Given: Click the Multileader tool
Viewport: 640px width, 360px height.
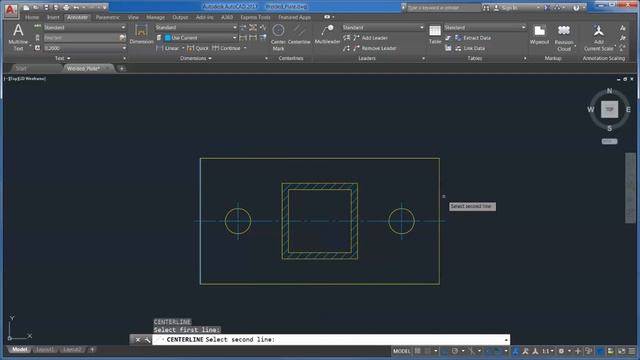Looking at the screenshot, I should click(327, 34).
